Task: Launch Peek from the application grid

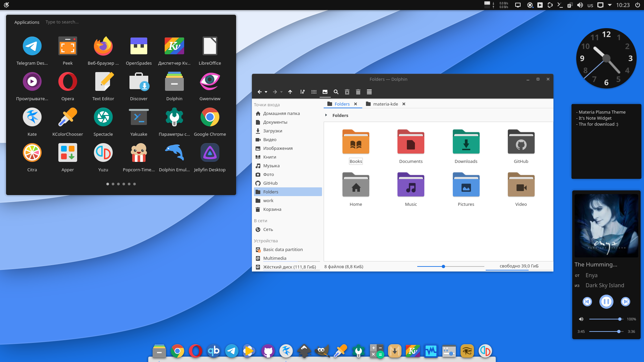Action: click(x=68, y=51)
